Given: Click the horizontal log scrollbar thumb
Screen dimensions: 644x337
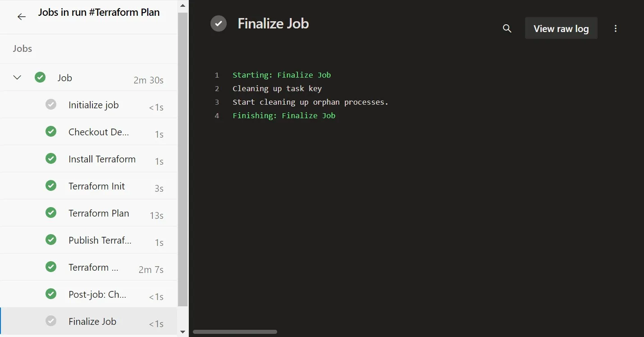Looking at the screenshot, I should pyautogui.click(x=235, y=332).
